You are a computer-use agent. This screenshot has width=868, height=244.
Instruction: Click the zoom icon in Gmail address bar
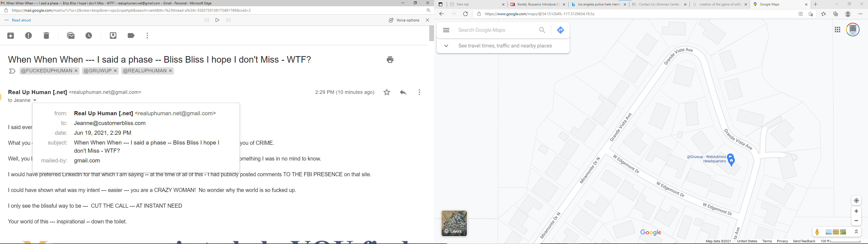[428, 11]
